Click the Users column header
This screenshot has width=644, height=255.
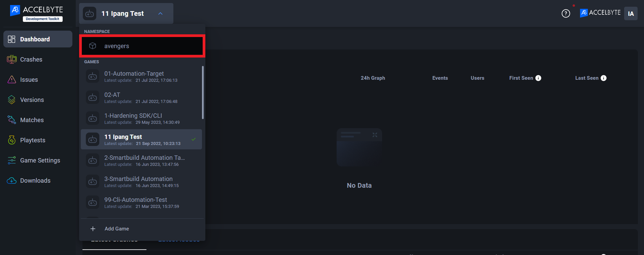(x=477, y=78)
